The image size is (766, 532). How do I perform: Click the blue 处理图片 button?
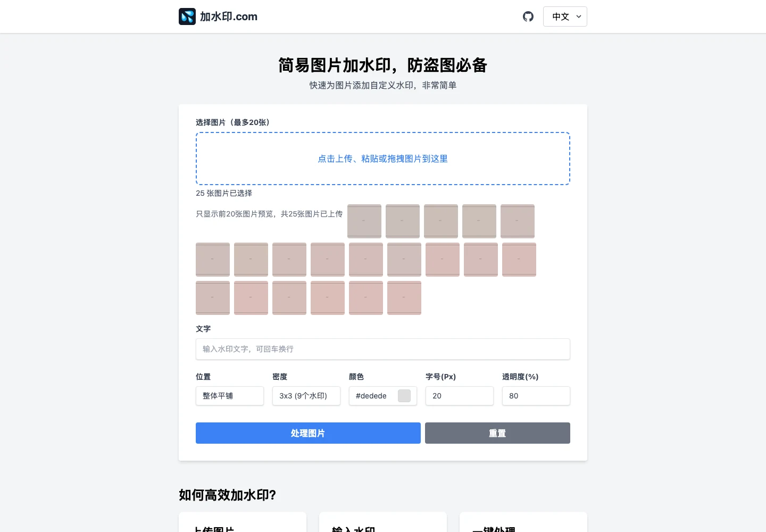pos(308,433)
